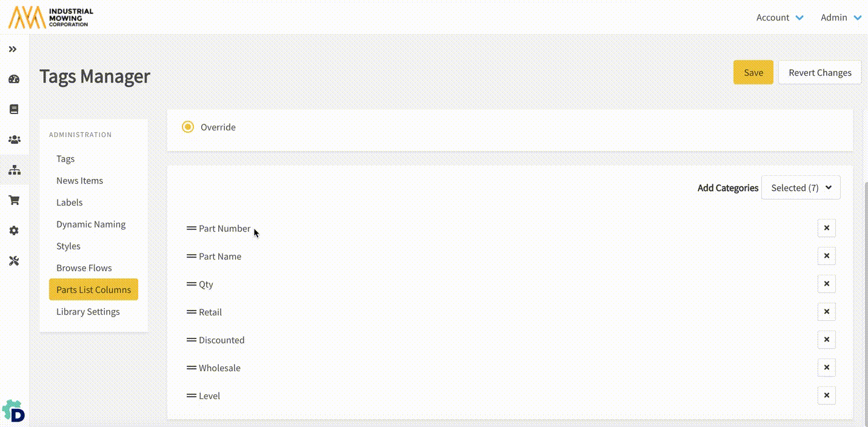Expand the Admin dropdown menu
The height and width of the screenshot is (427, 868).
coord(841,18)
